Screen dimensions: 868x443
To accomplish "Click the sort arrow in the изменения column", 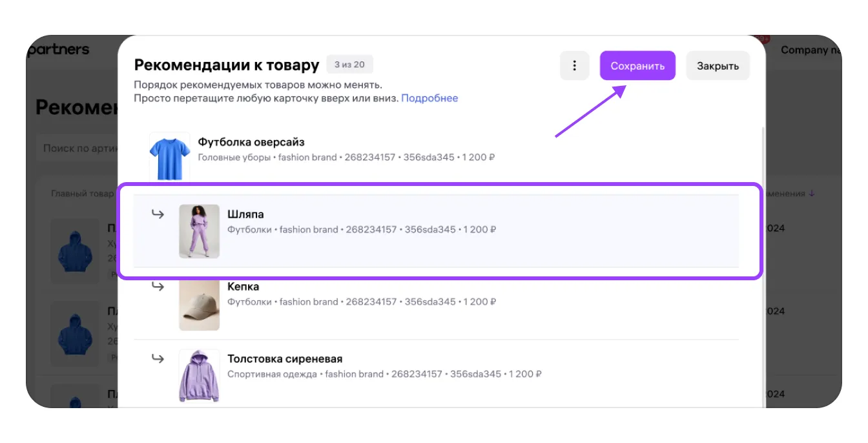I will [x=812, y=193].
